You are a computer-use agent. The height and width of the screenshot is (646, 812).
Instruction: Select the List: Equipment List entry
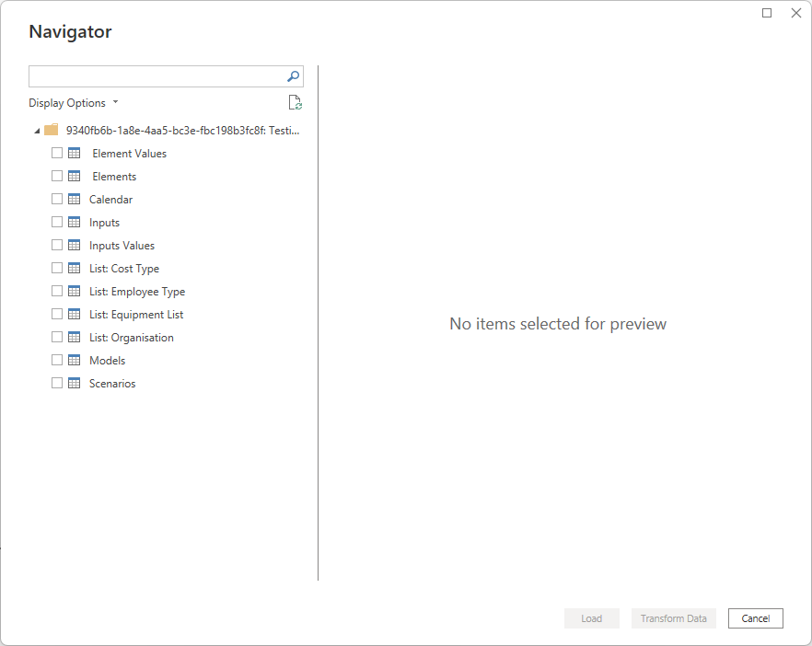pyautogui.click(x=136, y=314)
